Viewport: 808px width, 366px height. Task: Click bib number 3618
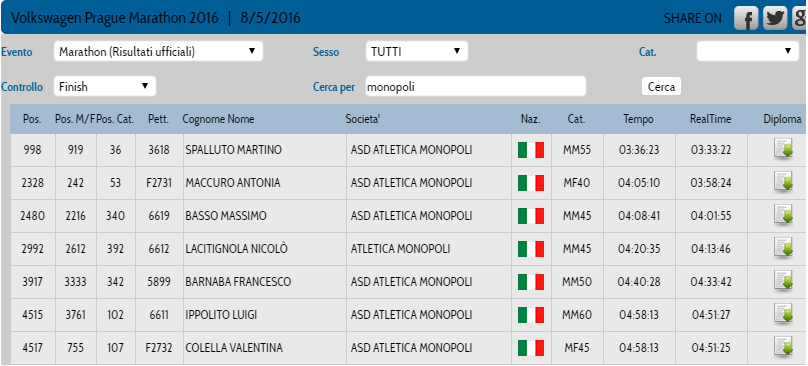click(x=159, y=150)
